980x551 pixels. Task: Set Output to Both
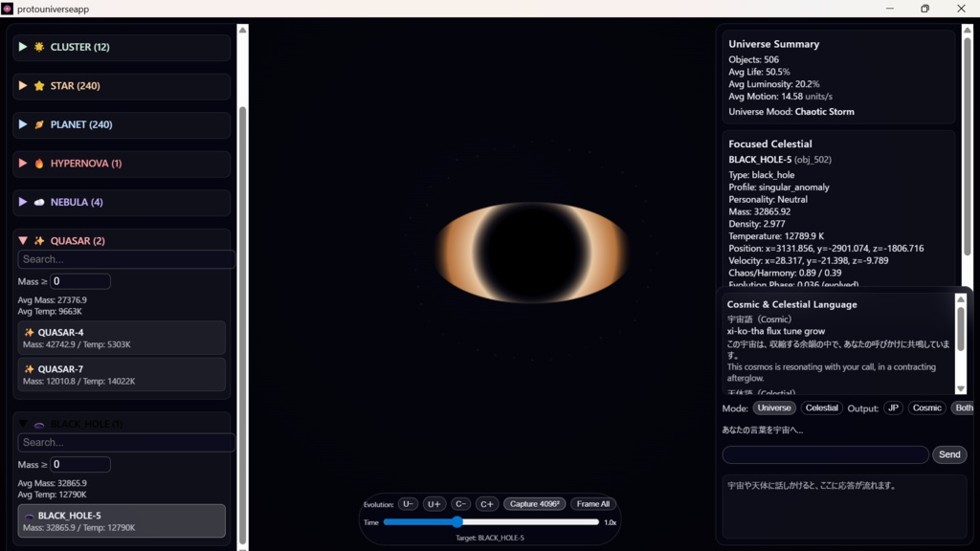[x=963, y=408]
